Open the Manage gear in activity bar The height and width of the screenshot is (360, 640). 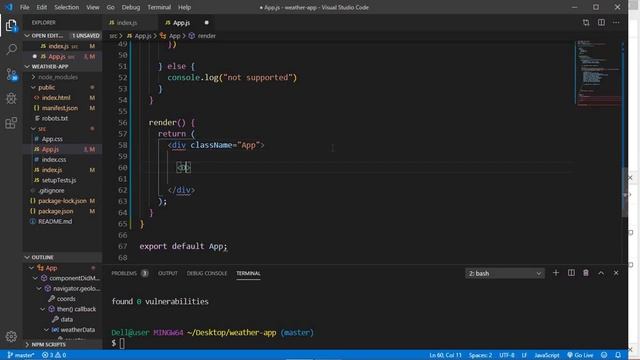11,336
